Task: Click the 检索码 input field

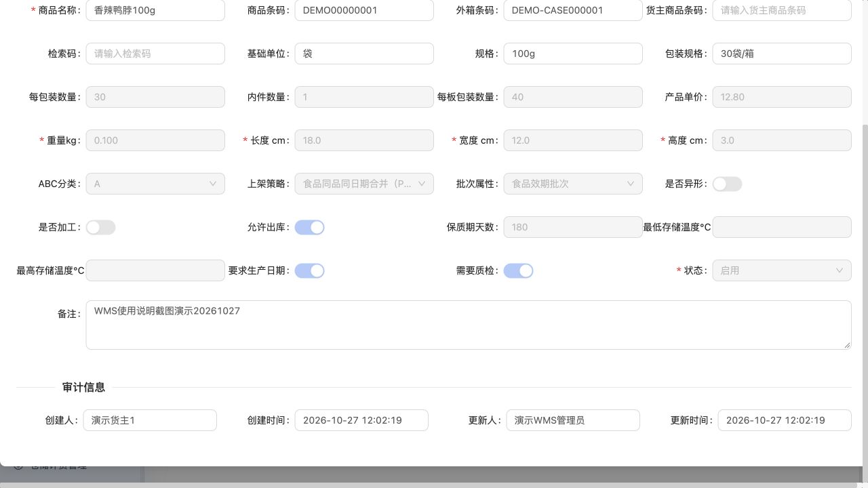Action: point(155,54)
